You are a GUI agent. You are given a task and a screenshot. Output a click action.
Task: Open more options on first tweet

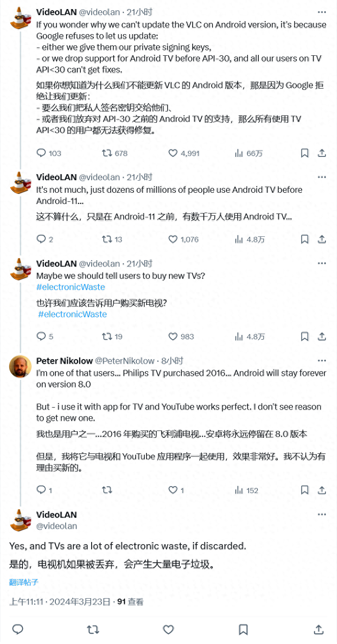click(322, 12)
